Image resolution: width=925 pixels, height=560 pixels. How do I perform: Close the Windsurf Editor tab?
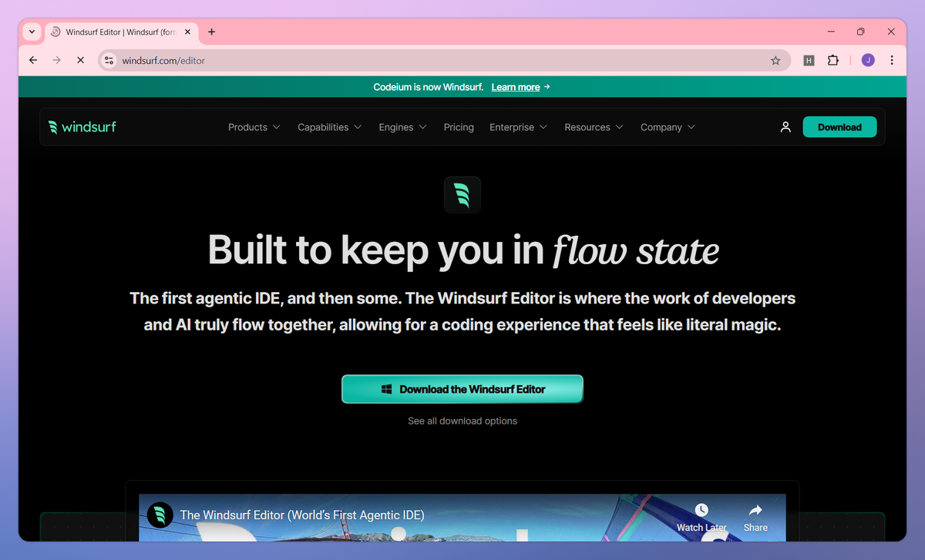tap(187, 32)
